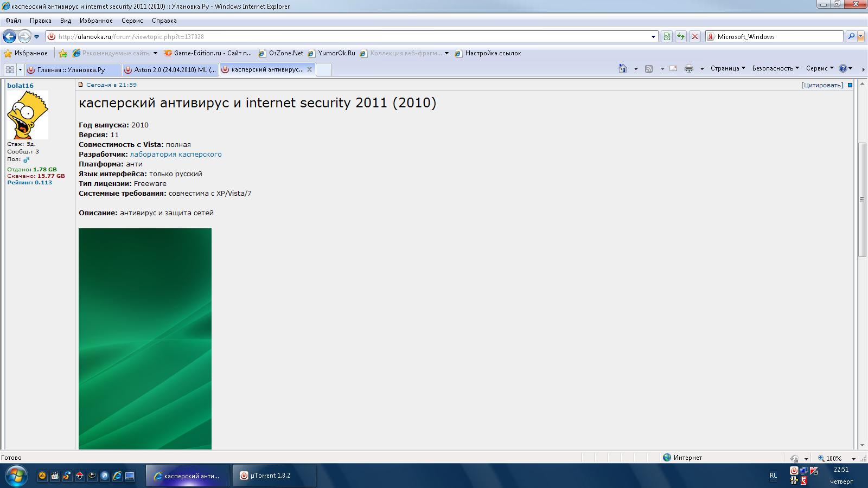Click the green Kaspersky cover image
The width and height of the screenshot is (868, 488).
(145, 339)
